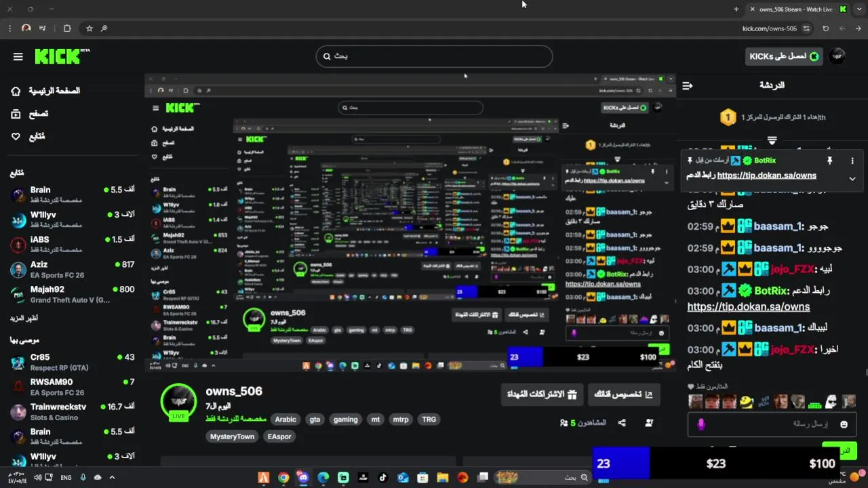Open the browser three-dot menu
The height and width of the screenshot is (488, 868).
pos(9,28)
